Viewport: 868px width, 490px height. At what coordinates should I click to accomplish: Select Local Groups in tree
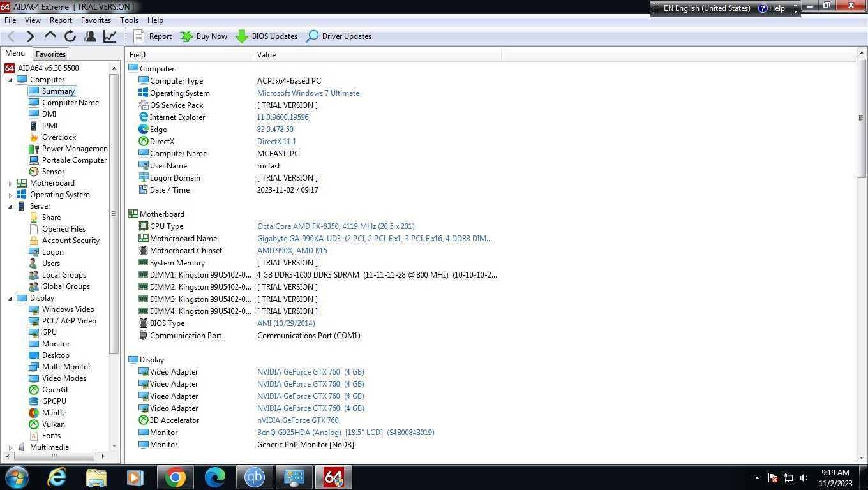(x=64, y=275)
